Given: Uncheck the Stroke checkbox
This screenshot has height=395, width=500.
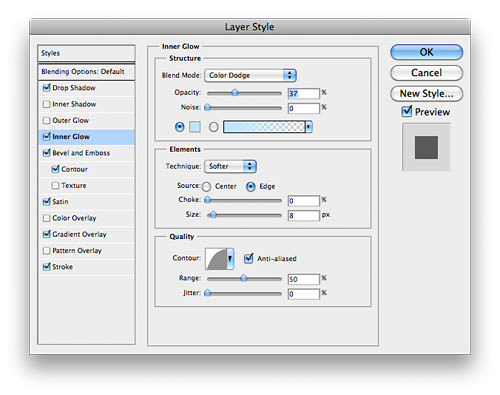Looking at the screenshot, I should tap(47, 267).
